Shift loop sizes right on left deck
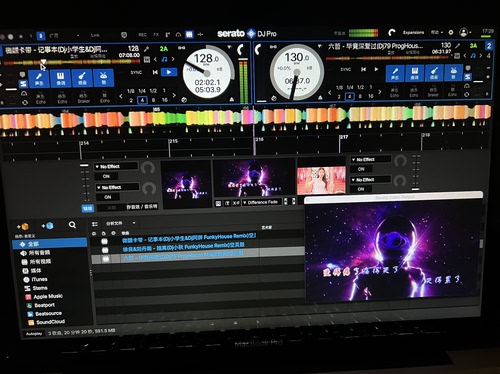500x374 pixels. pos(174,95)
